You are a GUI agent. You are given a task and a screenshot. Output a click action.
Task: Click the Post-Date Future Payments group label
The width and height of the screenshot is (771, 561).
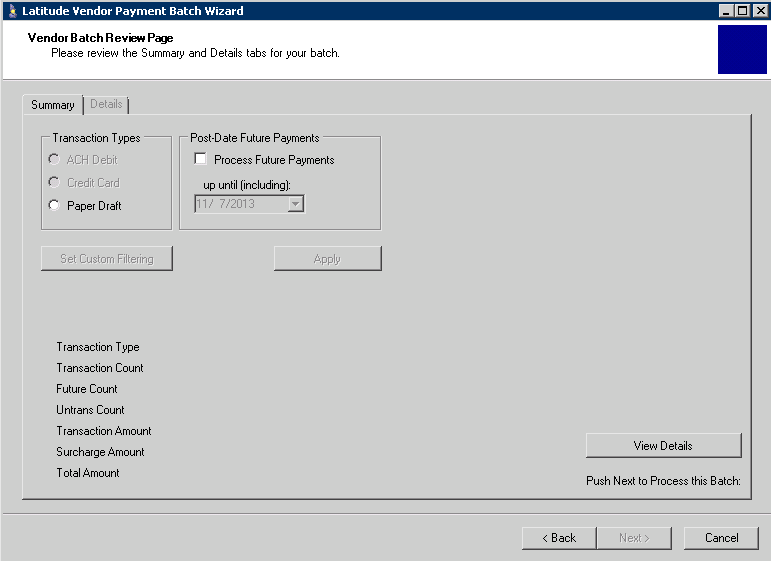255,138
